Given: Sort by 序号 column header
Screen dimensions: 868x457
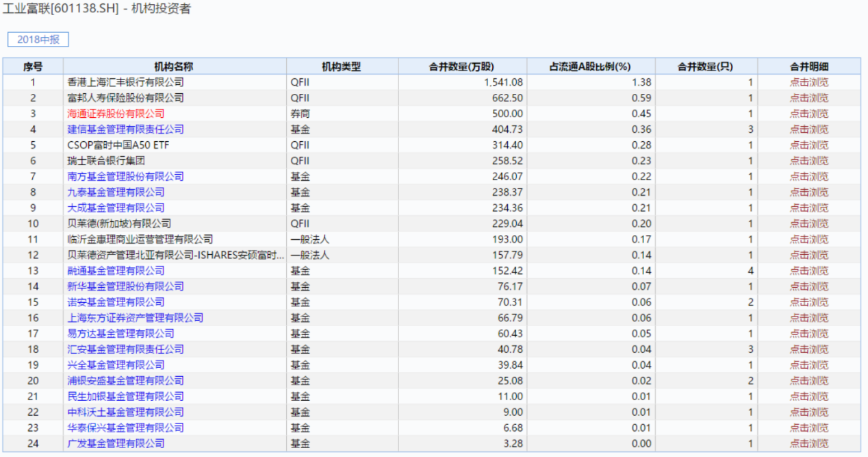Looking at the screenshot, I should 33,66.
